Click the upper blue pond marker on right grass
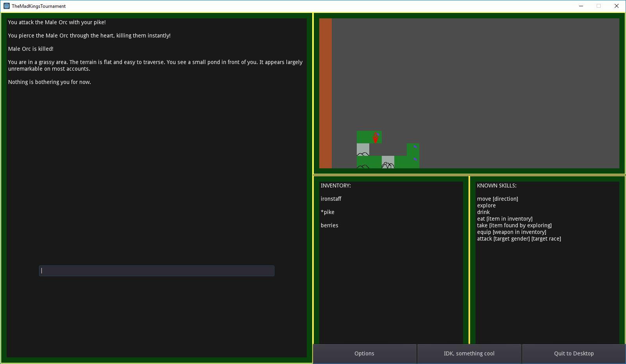This screenshot has width=626, height=364. [x=415, y=147]
